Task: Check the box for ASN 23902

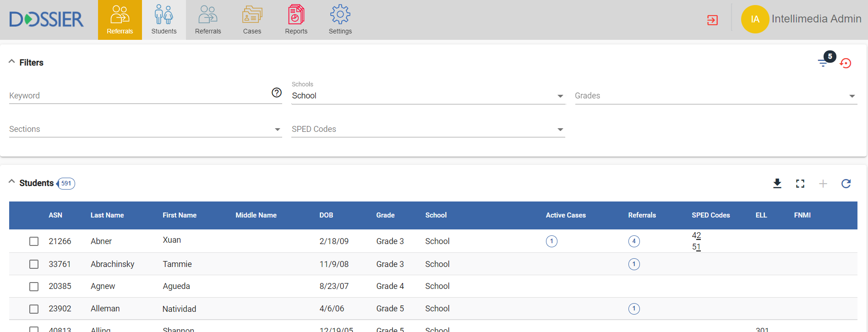Action: 34,309
